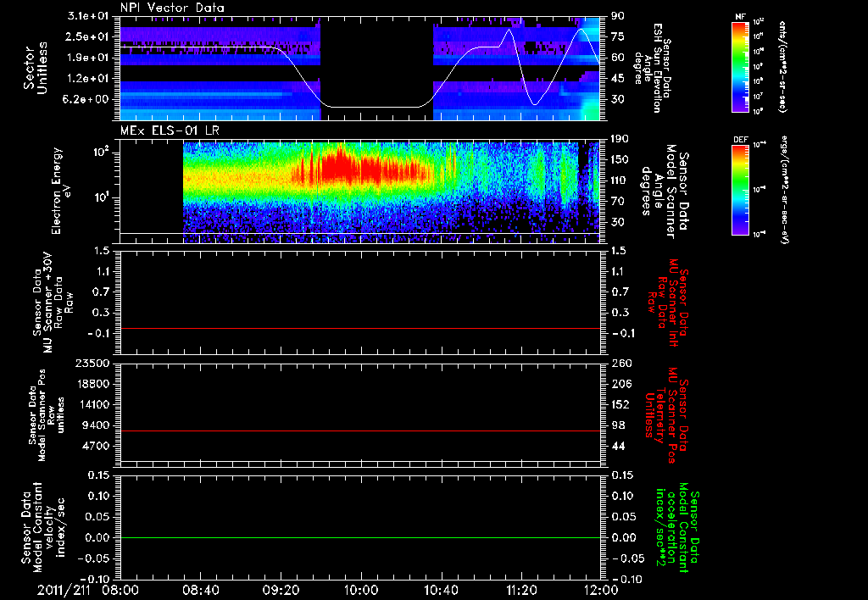Click the 10:40 time axis label

click(x=441, y=590)
